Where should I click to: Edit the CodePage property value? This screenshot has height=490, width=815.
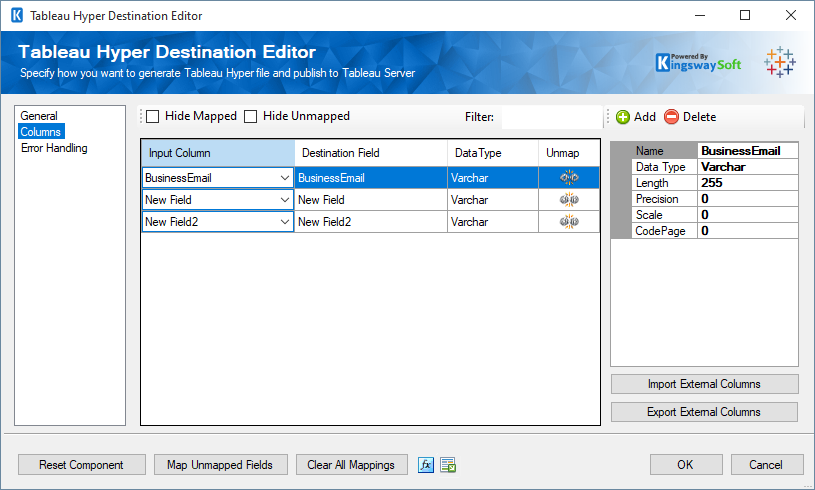pos(747,231)
